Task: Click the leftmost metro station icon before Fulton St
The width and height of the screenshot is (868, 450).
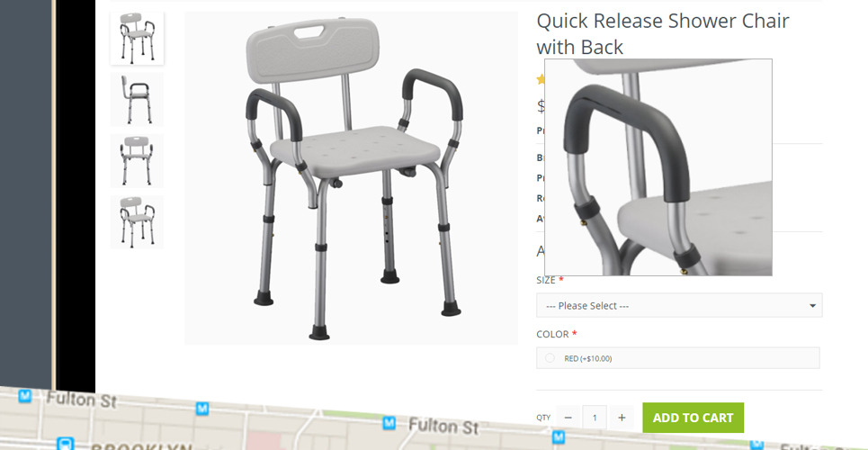Action: click(24, 396)
